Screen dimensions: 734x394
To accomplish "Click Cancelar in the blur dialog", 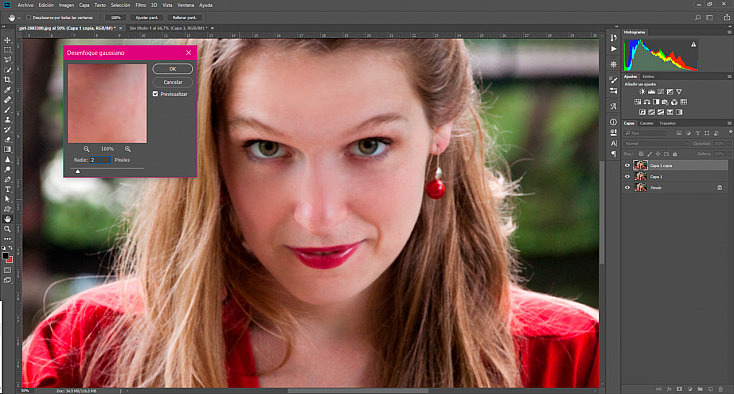I will tap(173, 82).
